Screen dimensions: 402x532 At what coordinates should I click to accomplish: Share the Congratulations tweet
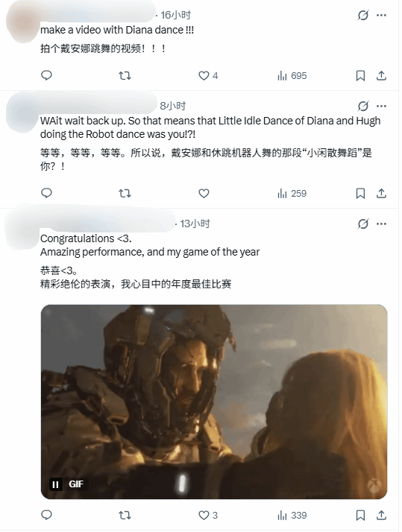[x=381, y=516]
